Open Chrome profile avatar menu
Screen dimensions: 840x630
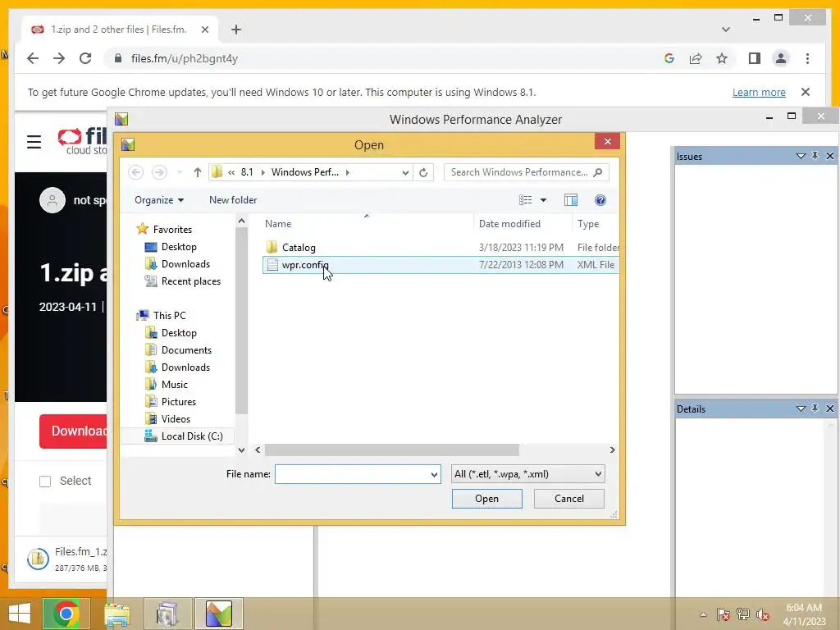coord(781,58)
